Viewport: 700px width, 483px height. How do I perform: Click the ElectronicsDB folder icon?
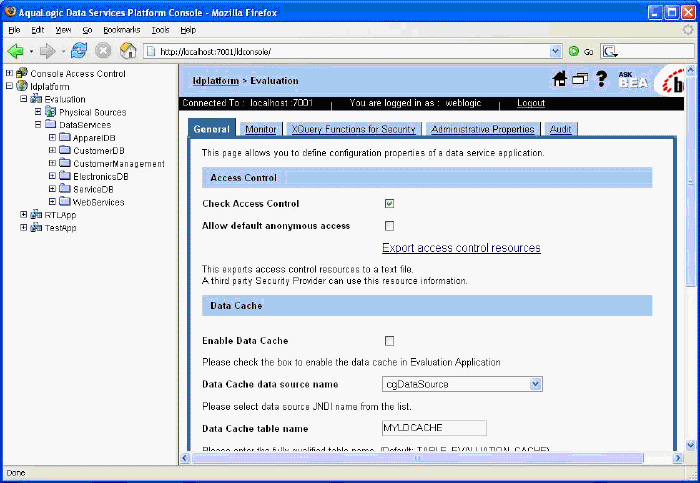(65, 176)
